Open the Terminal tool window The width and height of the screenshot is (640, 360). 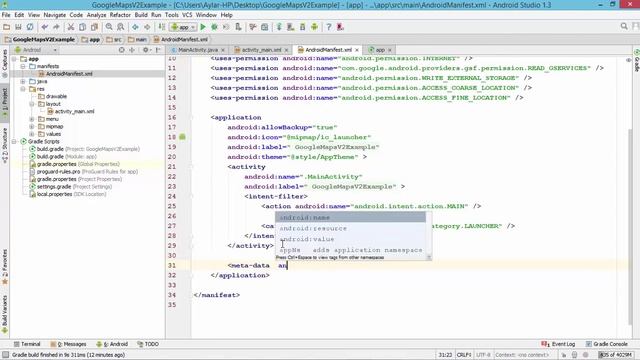click(27, 344)
